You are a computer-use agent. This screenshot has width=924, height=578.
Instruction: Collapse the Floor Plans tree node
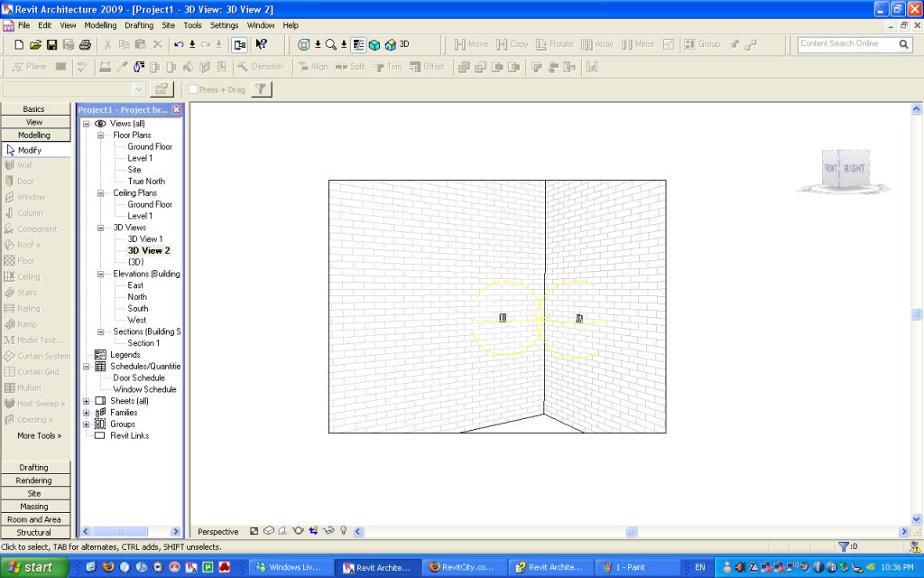pos(101,135)
